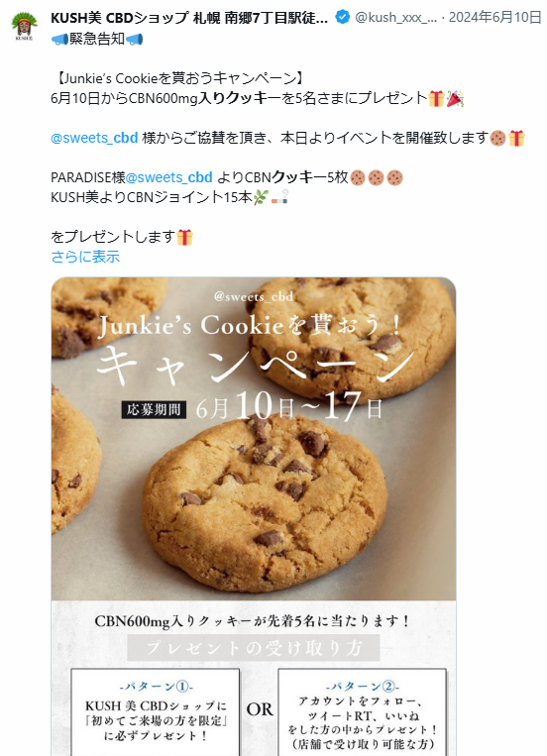Expand the post with さらに表示
The image size is (547, 756).
(x=85, y=257)
